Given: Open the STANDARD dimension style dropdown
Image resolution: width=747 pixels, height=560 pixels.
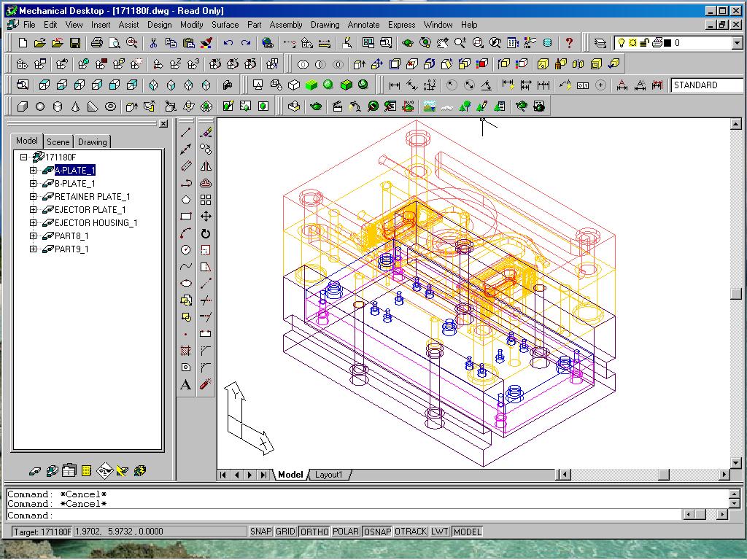Looking at the screenshot, I should [708, 85].
